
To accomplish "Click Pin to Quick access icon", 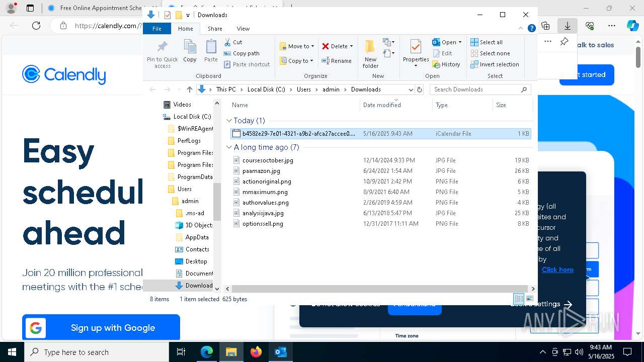I will [x=162, y=54].
